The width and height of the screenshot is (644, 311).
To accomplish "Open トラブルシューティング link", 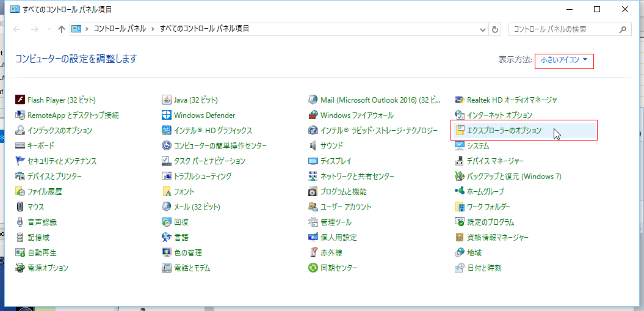I will (203, 176).
